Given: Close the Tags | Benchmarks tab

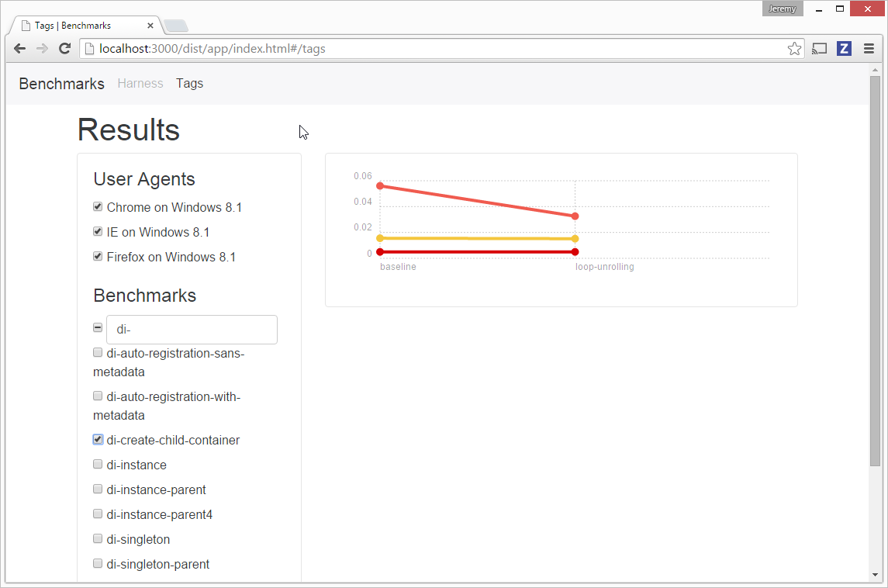Looking at the screenshot, I should coord(150,26).
